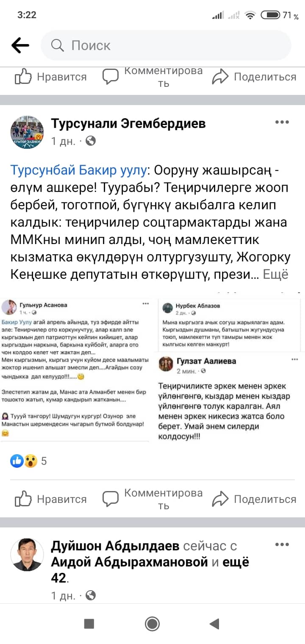
Task: Tap the Android recent apps square button
Action: point(89,623)
